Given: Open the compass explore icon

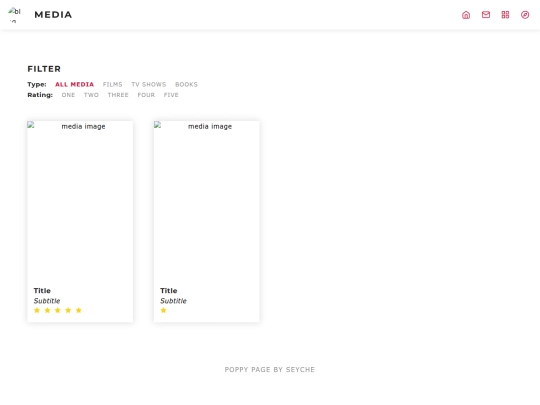Looking at the screenshot, I should pyautogui.click(x=525, y=15).
